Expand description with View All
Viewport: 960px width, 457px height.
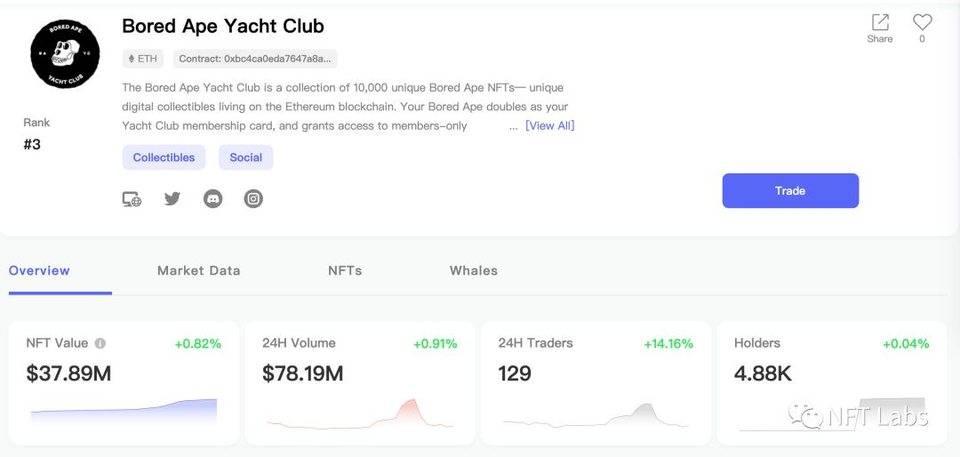(549, 126)
